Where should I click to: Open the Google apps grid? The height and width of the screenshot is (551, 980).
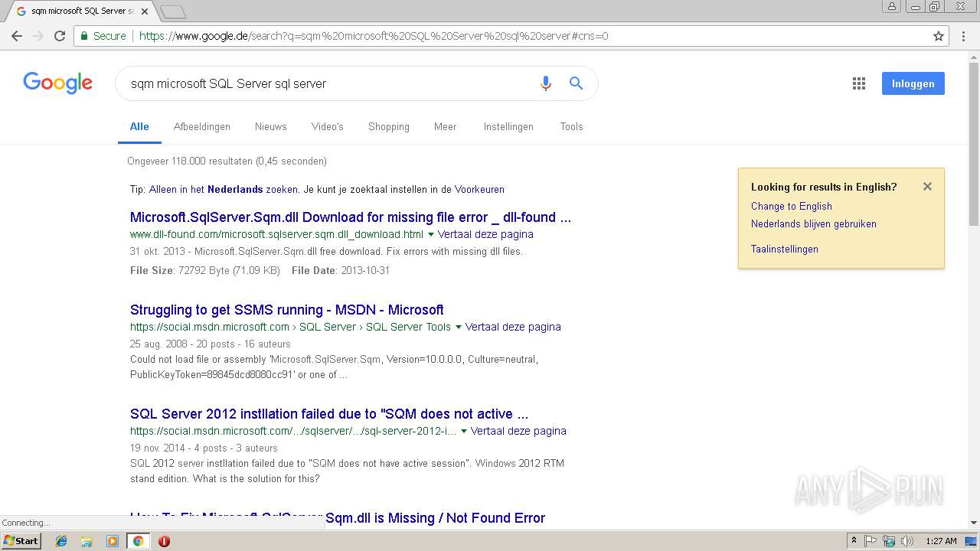click(x=859, y=83)
